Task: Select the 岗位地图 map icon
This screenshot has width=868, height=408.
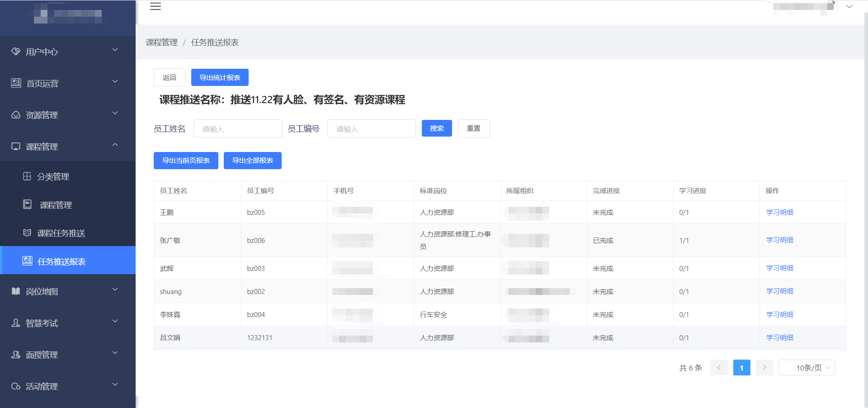Action: point(16,291)
